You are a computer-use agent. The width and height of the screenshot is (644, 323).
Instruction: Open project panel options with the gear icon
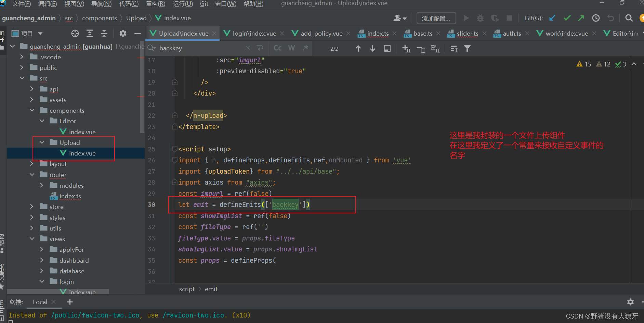(123, 33)
